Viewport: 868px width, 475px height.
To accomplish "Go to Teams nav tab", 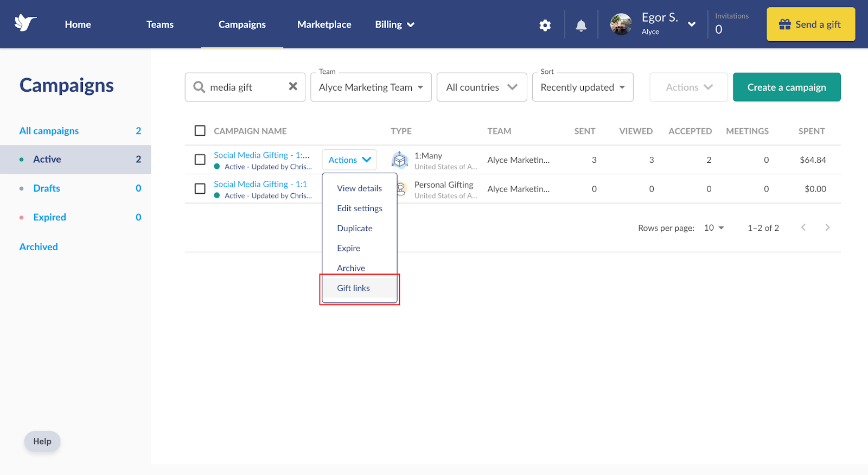I will click(160, 24).
